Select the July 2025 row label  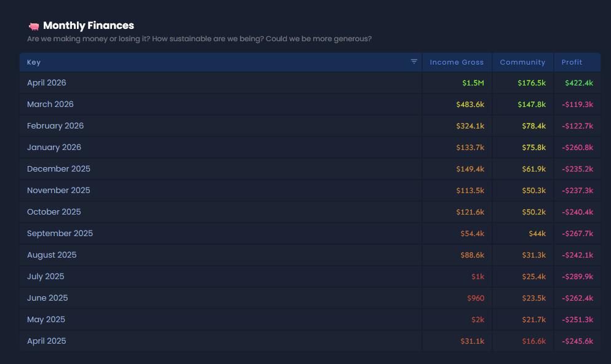click(46, 277)
